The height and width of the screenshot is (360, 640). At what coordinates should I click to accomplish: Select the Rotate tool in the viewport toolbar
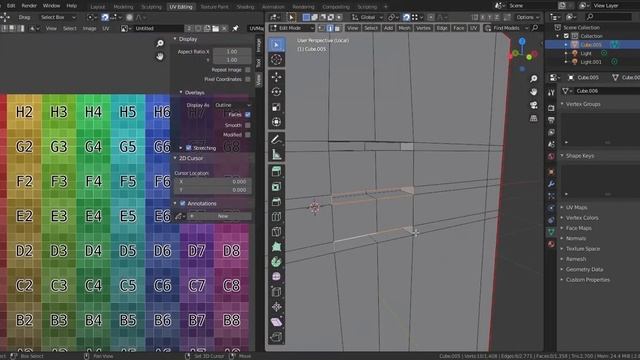click(276, 92)
